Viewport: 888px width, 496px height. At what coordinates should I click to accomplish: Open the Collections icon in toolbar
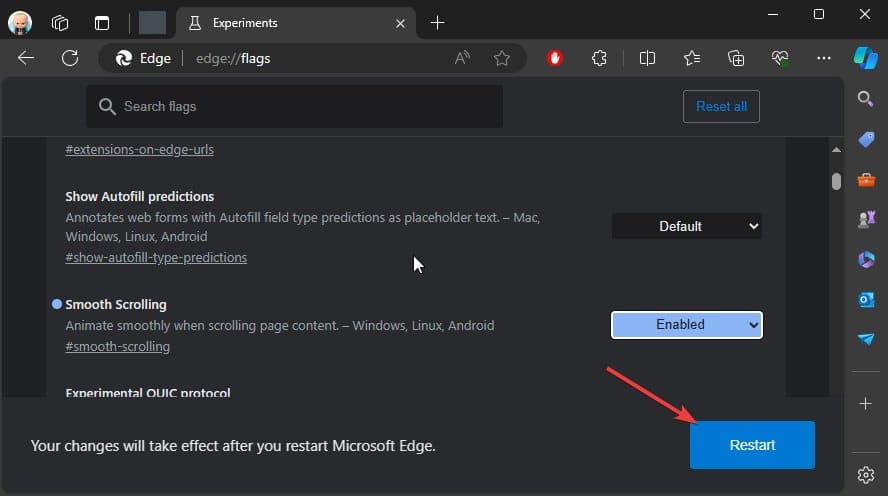736,58
